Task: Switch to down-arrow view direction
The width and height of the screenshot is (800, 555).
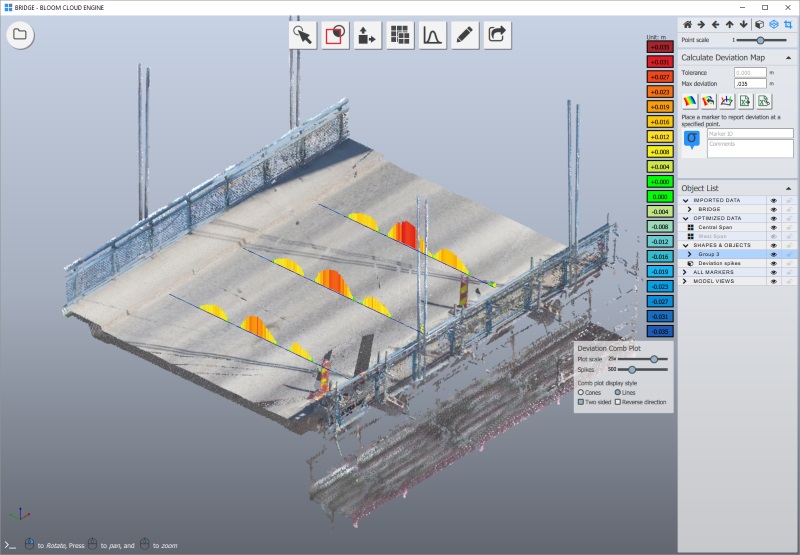Action: pyautogui.click(x=743, y=24)
